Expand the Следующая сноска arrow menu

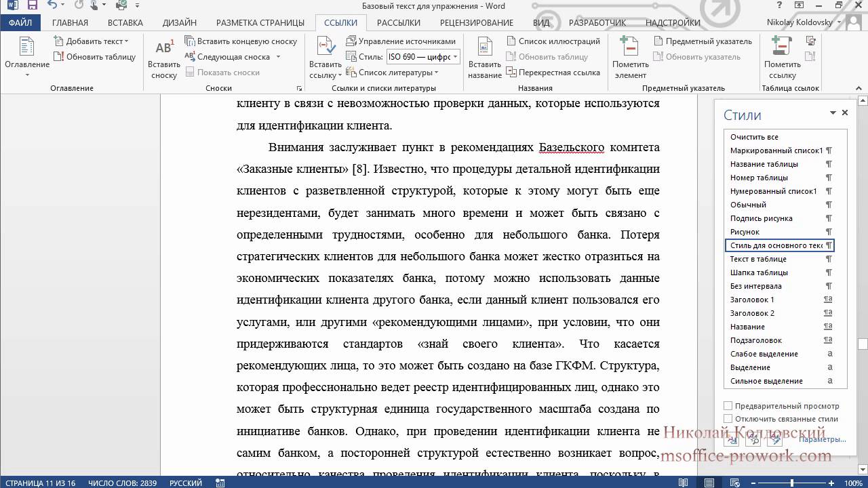[x=279, y=57]
